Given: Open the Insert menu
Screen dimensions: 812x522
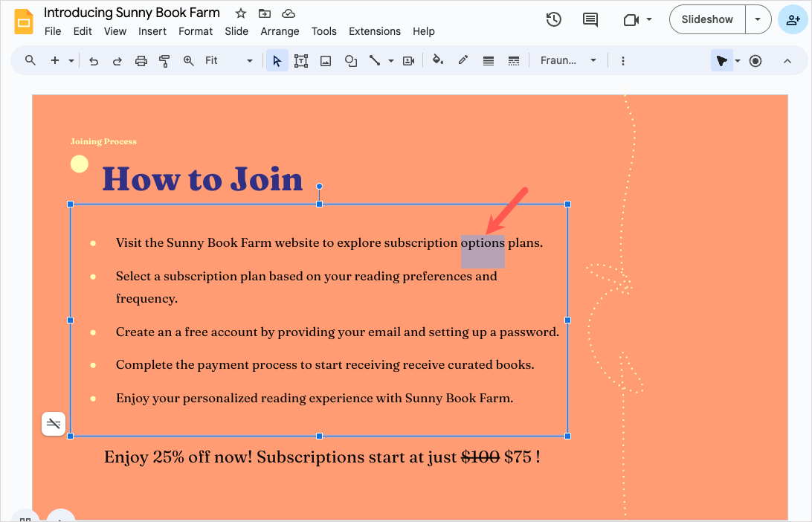Looking at the screenshot, I should click(152, 31).
